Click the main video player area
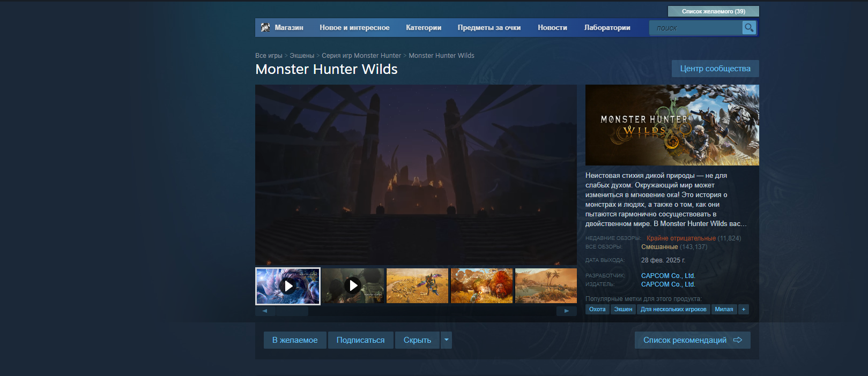Image resolution: width=868 pixels, height=376 pixels. pyautogui.click(x=416, y=175)
